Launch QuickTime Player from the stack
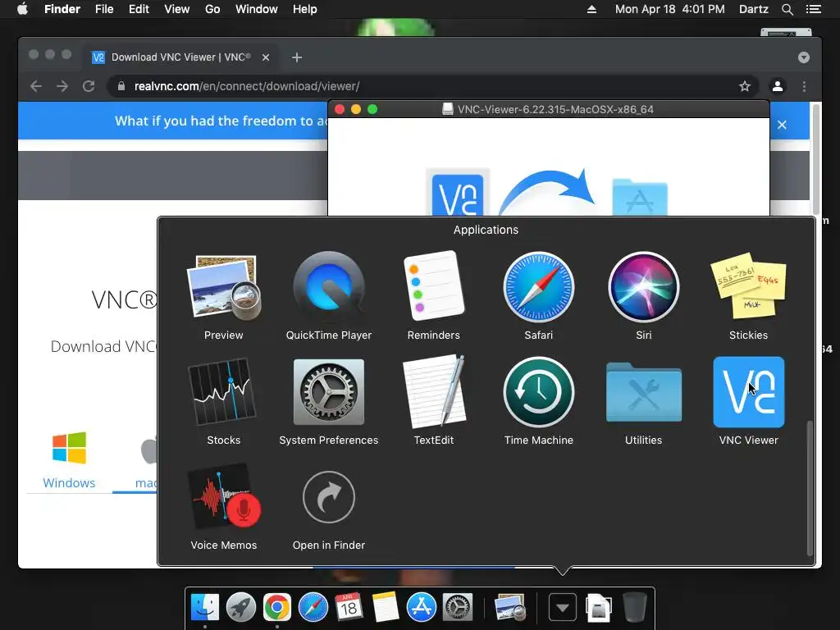 pos(328,288)
